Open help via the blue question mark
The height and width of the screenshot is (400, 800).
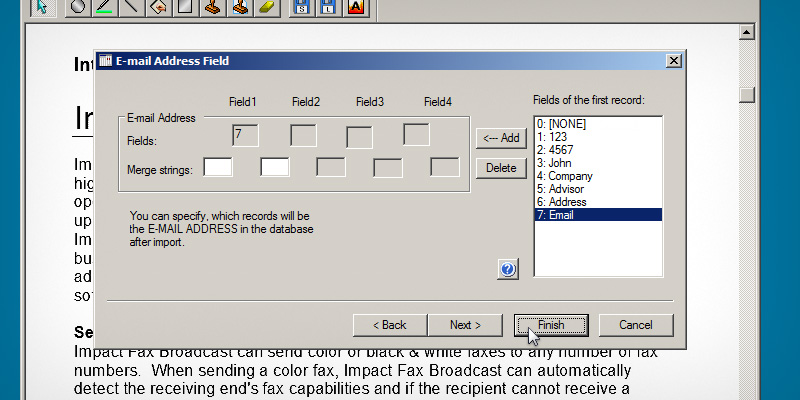pyautogui.click(x=508, y=269)
